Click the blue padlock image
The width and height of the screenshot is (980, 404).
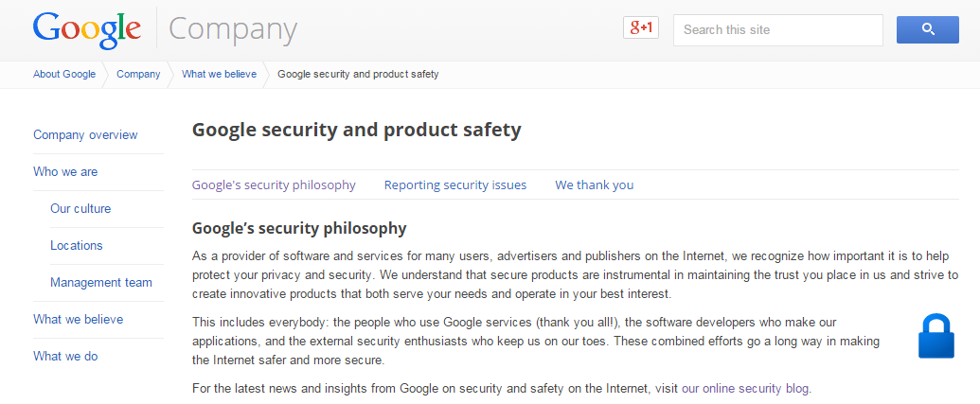click(x=935, y=336)
